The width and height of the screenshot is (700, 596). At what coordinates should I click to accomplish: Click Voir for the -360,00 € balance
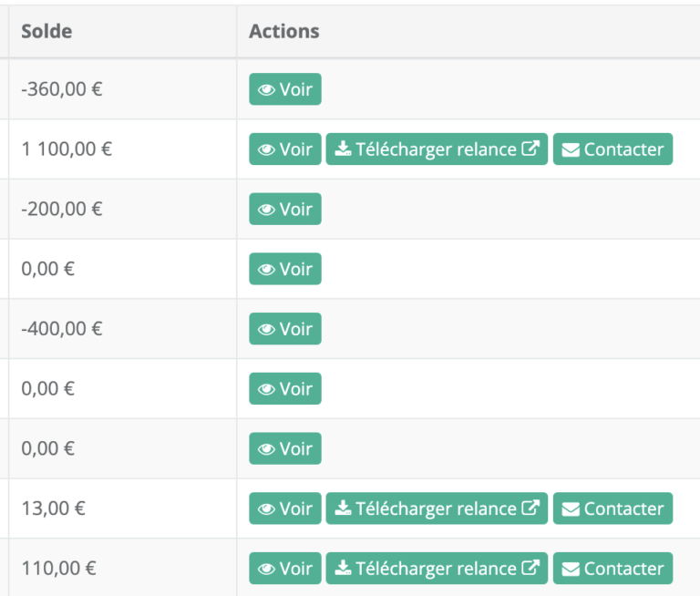[x=284, y=89]
